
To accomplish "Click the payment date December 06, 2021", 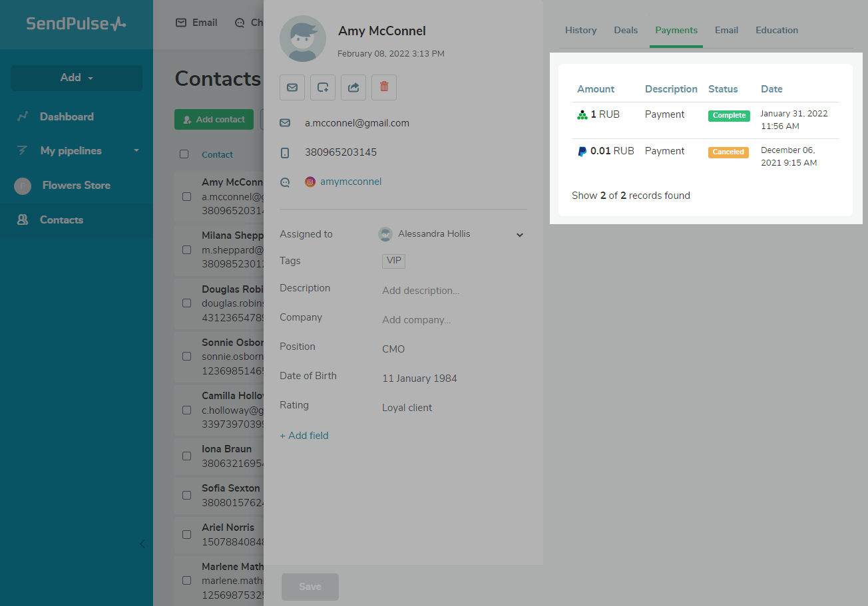I will [x=789, y=156].
